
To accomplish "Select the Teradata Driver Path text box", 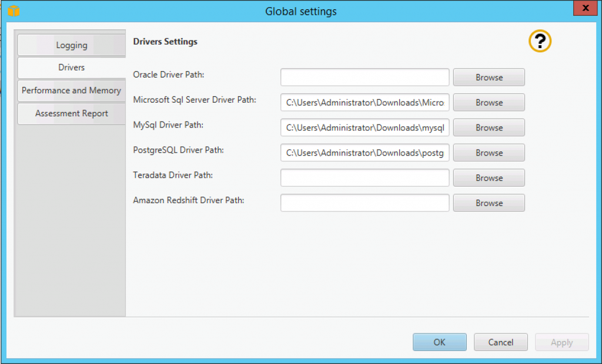I will click(364, 177).
